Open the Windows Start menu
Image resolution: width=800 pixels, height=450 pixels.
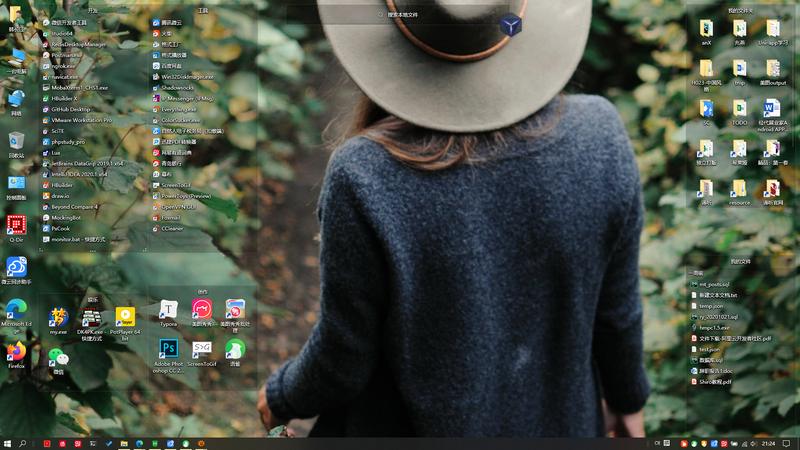tap(7, 443)
